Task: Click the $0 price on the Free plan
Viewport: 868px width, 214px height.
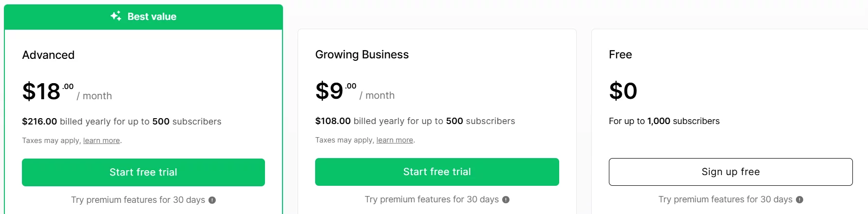Action: pyautogui.click(x=623, y=91)
